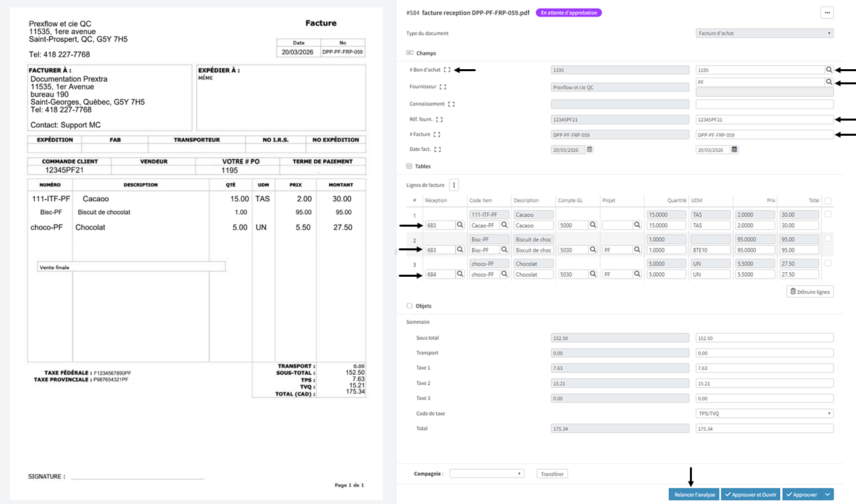Check the checkbox for invoice line 3
This screenshot has width=856, height=504.
click(x=828, y=263)
